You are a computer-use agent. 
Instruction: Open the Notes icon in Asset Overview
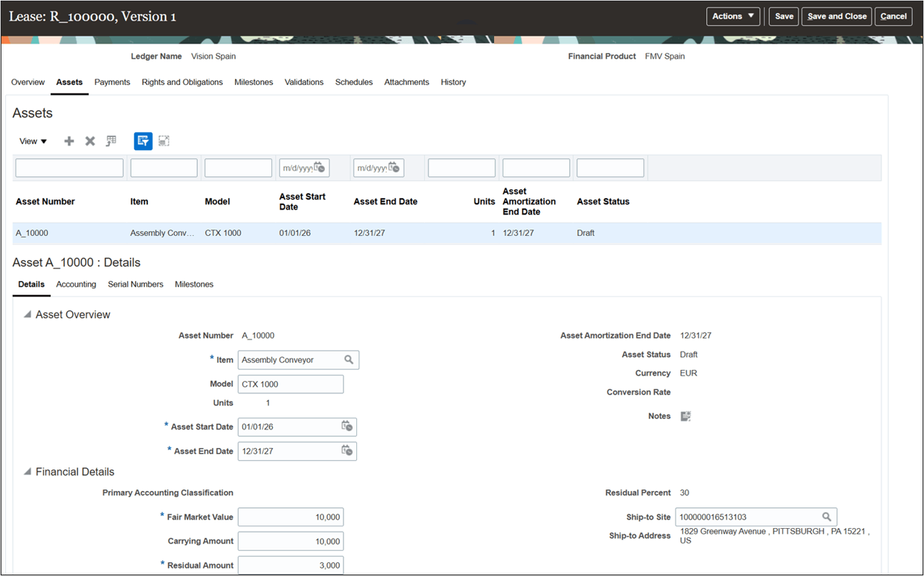[685, 415]
